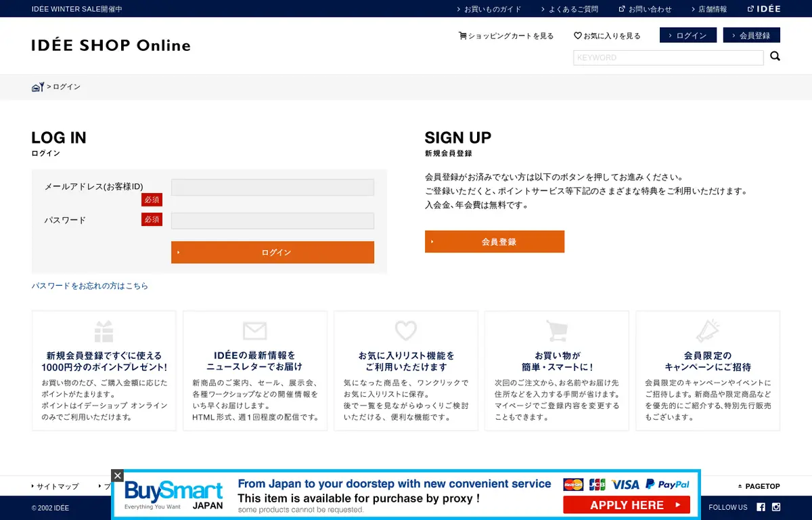Click the MasterCard logo in banner
Viewport: 812px width, 520px height.
(574, 484)
